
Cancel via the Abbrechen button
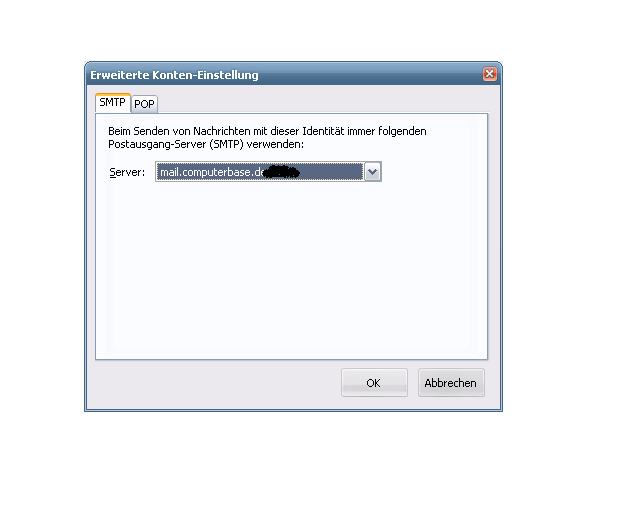tap(451, 383)
